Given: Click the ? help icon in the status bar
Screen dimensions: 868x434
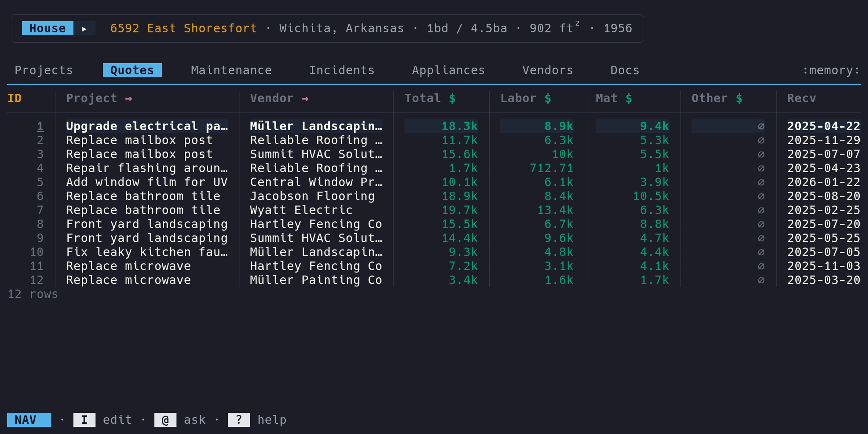Looking at the screenshot, I should (x=239, y=420).
